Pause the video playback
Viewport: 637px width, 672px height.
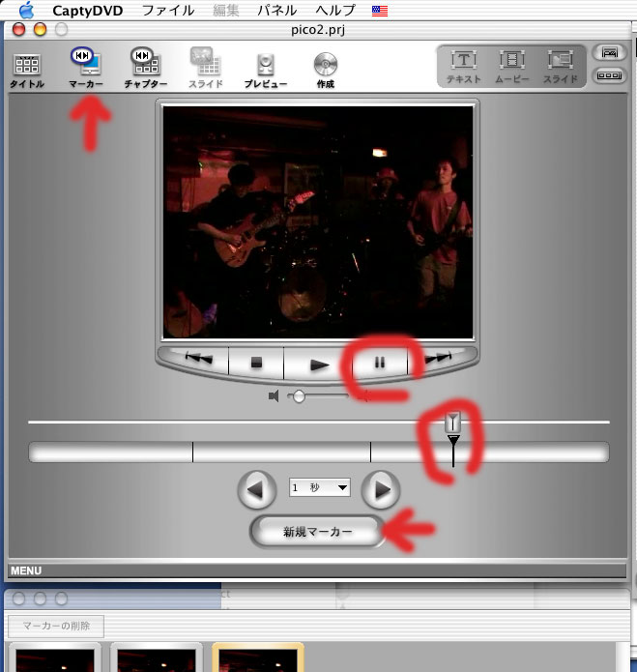click(380, 364)
